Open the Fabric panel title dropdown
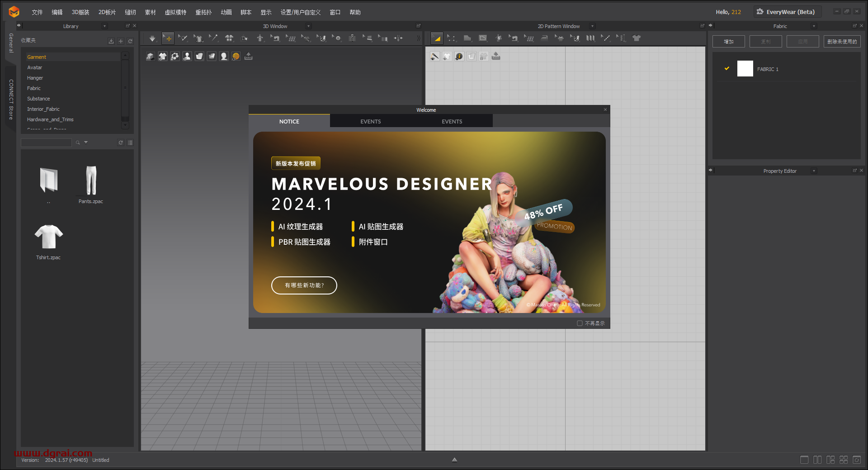 coord(814,26)
